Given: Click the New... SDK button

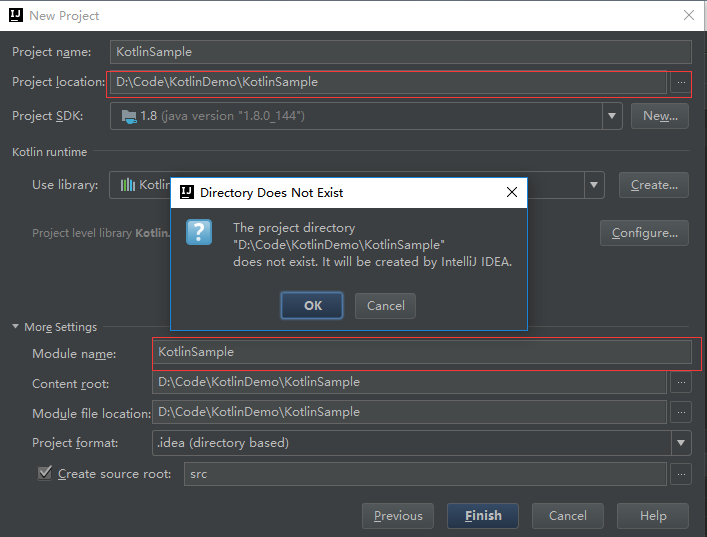Looking at the screenshot, I should tap(660, 116).
